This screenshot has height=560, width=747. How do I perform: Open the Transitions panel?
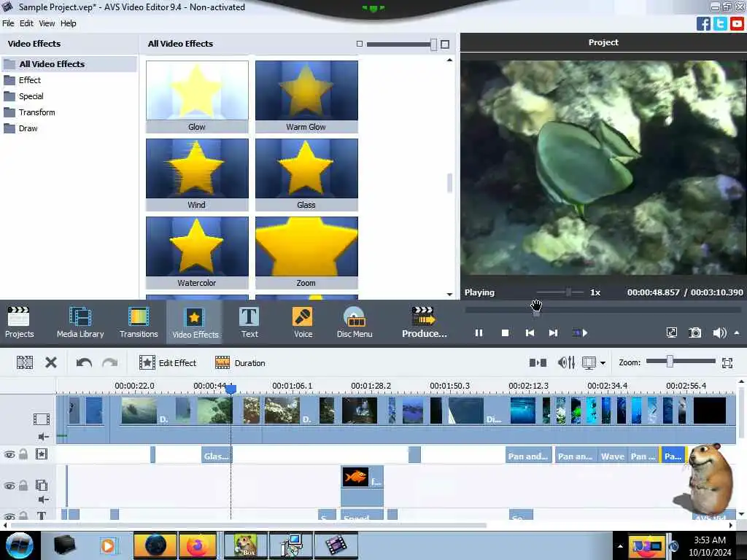coord(139,322)
